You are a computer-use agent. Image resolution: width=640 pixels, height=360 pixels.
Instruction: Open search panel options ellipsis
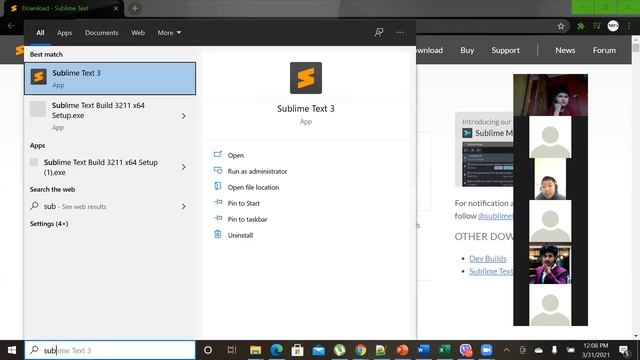click(400, 33)
